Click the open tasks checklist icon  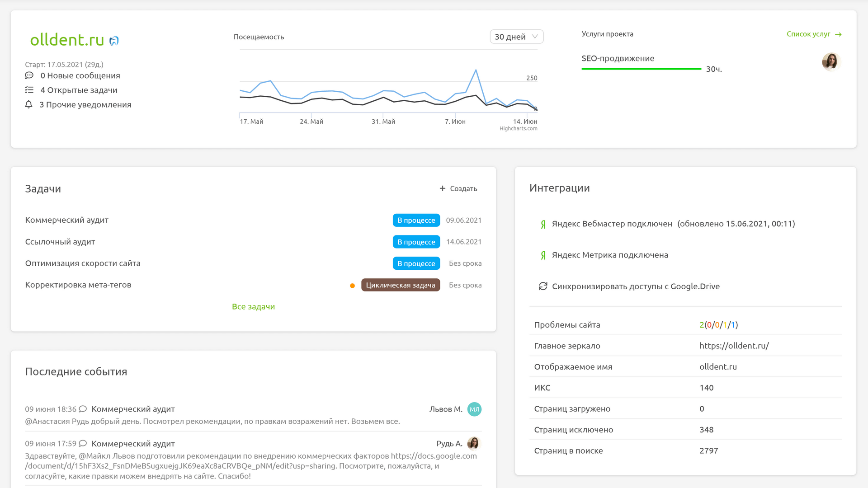29,90
